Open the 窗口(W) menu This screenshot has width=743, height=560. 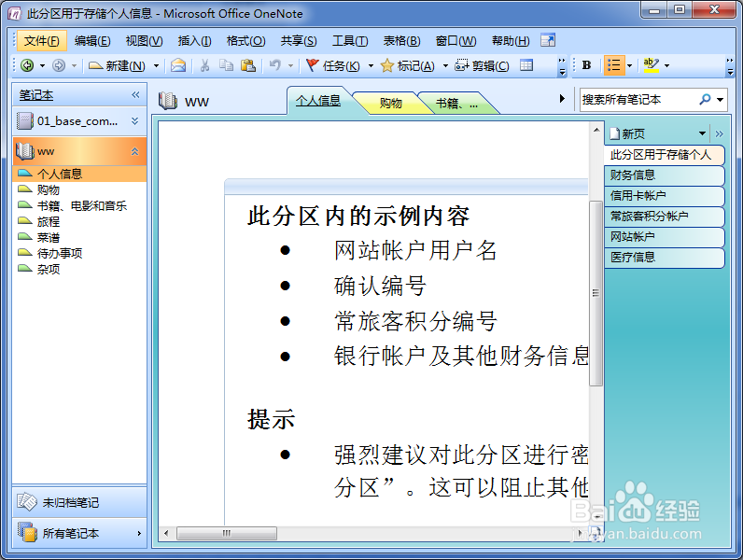coord(456,41)
